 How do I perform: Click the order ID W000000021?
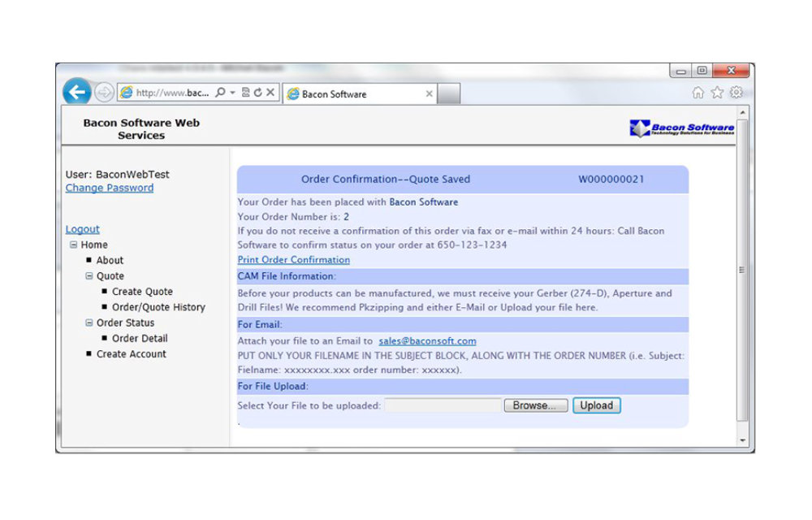coord(611,180)
